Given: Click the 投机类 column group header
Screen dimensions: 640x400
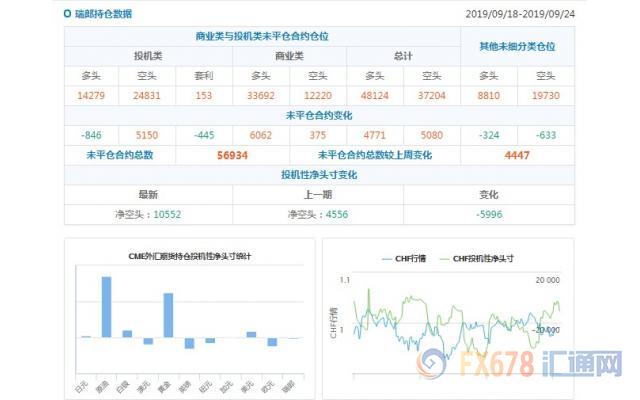Looking at the screenshot, I should 148,56.
